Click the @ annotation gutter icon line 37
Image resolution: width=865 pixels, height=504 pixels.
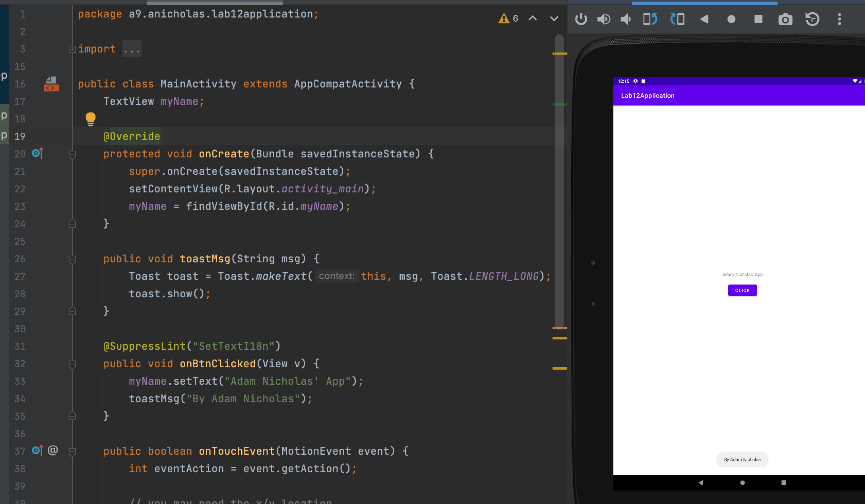pos(53,450)
